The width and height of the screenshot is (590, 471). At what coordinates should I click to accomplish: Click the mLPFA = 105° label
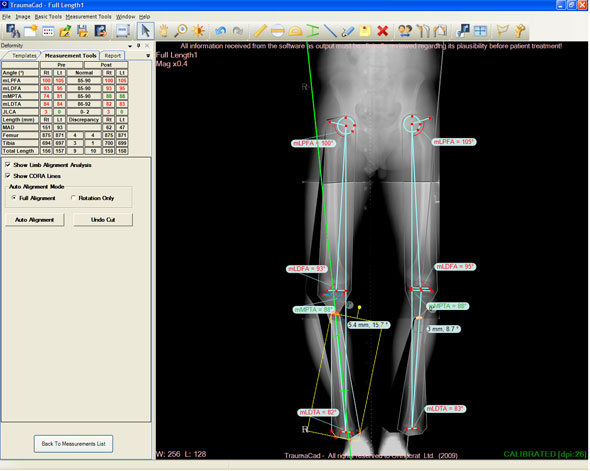(x=454, y=142)
